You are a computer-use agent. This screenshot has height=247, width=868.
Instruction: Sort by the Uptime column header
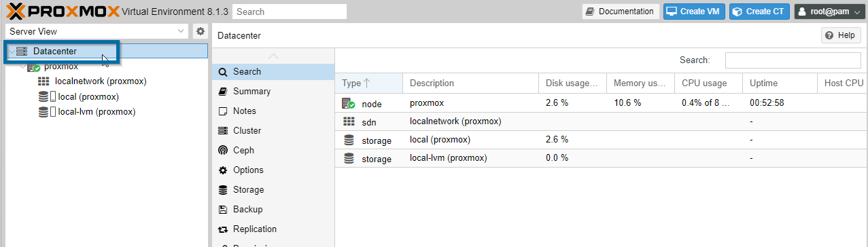[780, 83]
